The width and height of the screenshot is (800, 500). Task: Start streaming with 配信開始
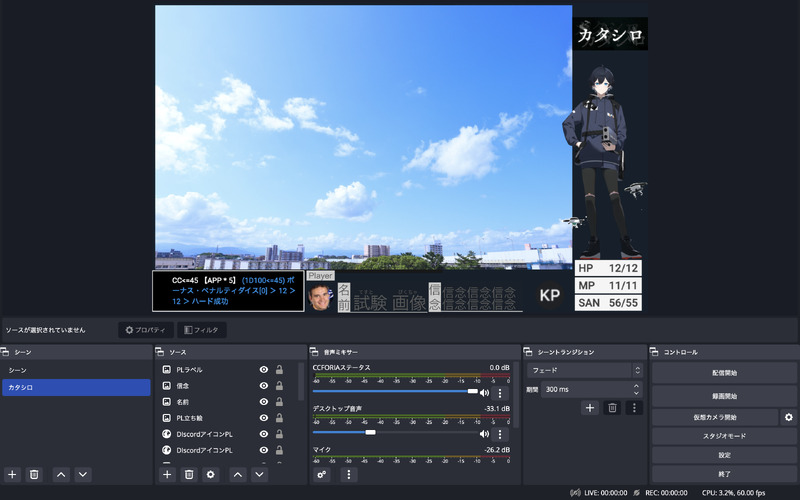(724, 373)
